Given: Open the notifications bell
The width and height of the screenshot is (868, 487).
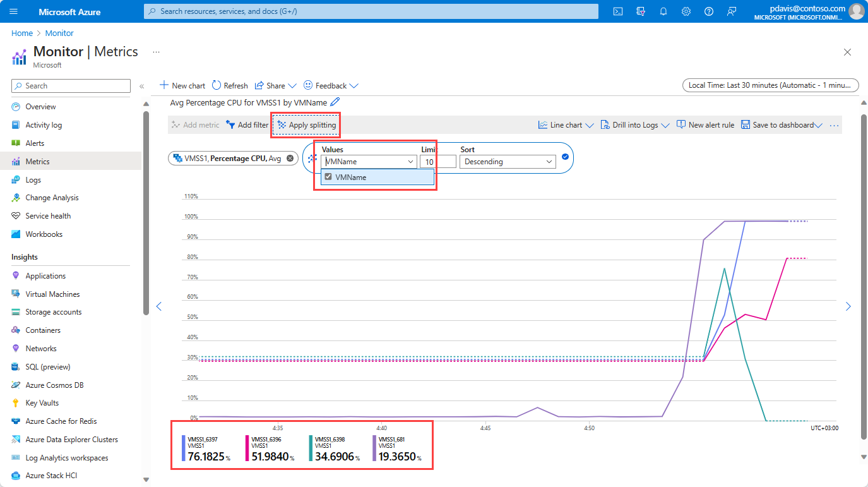Looking at the screenshot, I should (x=663, y=11).
